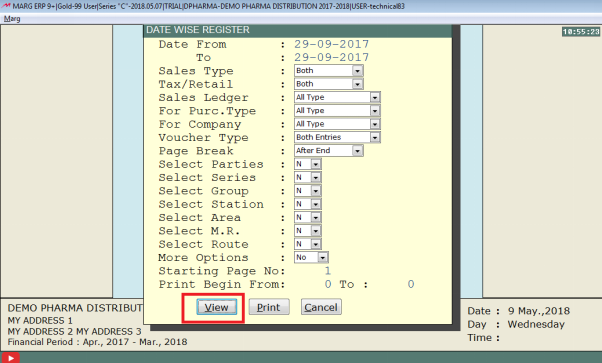Click the 'DATE WISE REGISTER' dialog title
This screenshot has width=602, height=363.
[198, 30]
